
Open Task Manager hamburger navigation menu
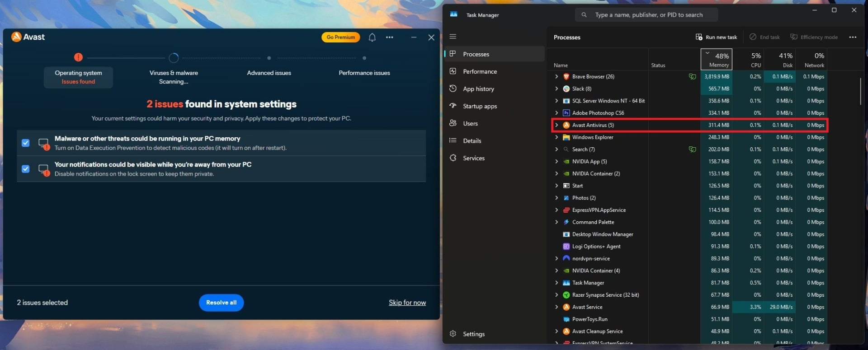tap(453, 37)
